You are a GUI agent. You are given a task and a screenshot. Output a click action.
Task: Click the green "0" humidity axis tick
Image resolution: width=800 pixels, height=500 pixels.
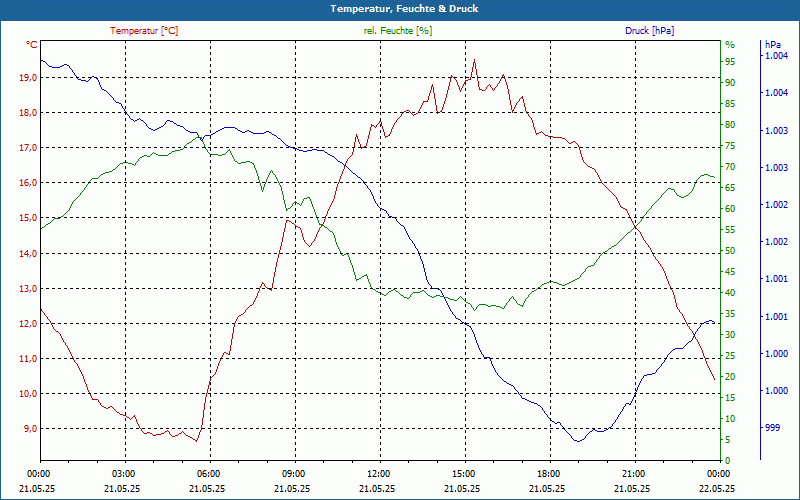(x=728, y=461)
